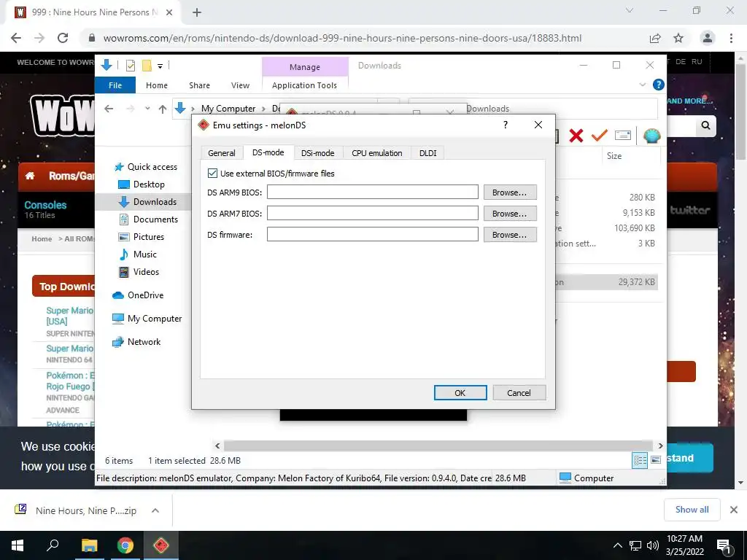The width and height of the screenshot is (747, 560).
Task: Cancel the Emu settings dialog
Action: [x=519, y=393]
